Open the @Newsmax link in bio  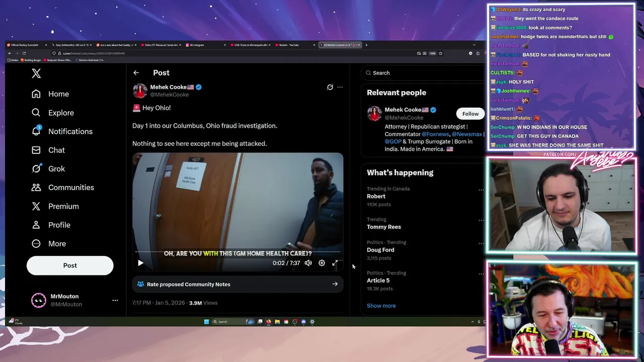pos(467,134)
